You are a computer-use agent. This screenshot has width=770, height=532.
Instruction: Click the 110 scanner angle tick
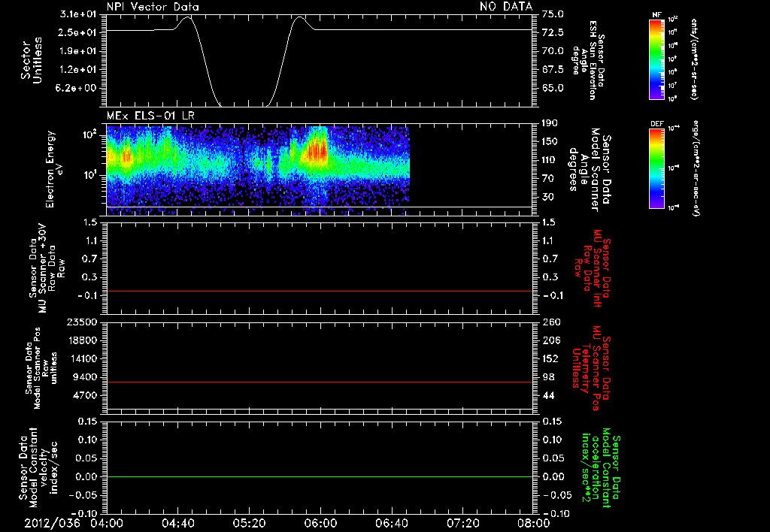pyautogui.click(x=550, y=160)
